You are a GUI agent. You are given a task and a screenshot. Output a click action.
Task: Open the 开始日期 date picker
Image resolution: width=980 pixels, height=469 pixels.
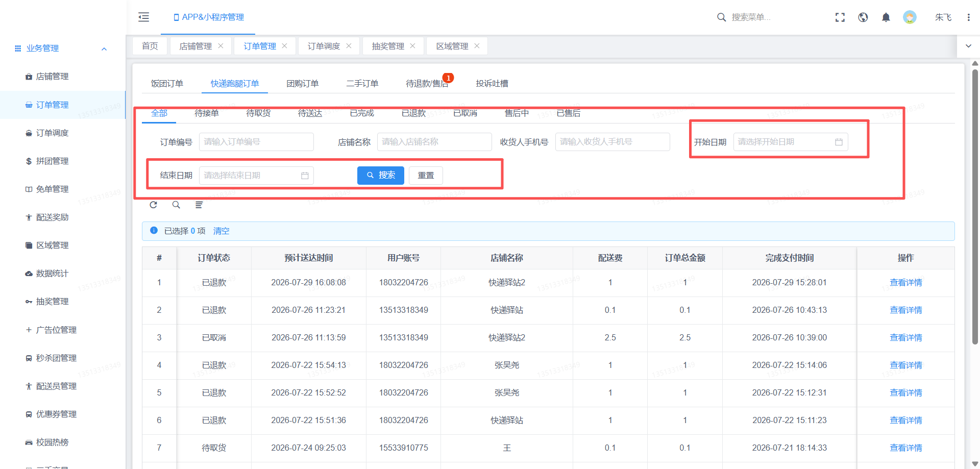coord(791,142)
